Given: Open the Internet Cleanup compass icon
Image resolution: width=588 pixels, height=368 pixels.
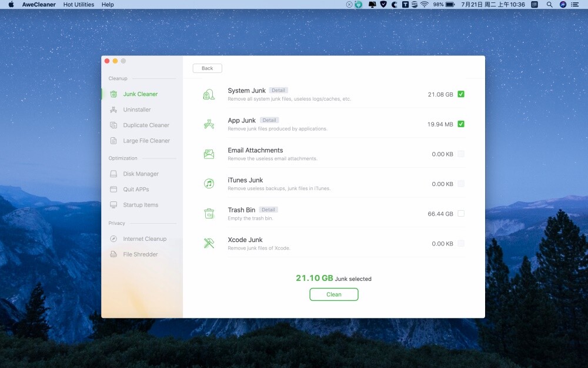Looking at the screenshot, I should 113,239.
